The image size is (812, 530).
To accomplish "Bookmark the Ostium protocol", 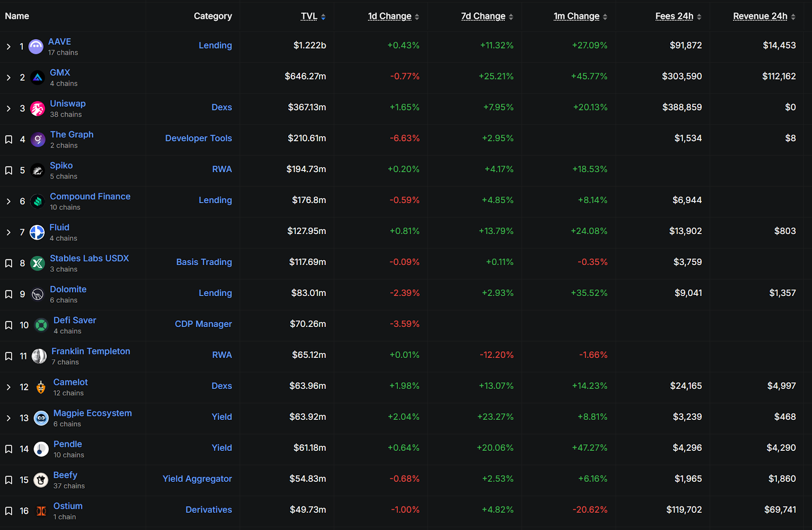I will (9, 511).
